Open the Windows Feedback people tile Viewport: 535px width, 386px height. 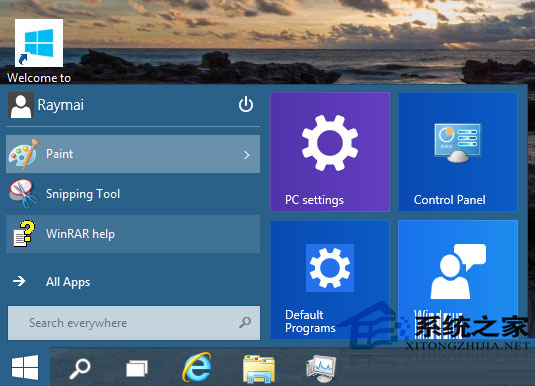coord(458,280)
